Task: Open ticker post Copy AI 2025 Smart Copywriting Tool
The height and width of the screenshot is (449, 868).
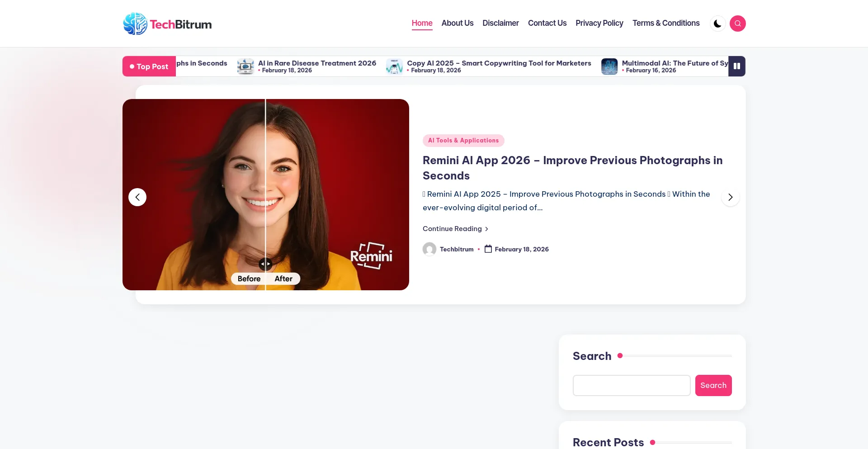Action: point(499,63)
